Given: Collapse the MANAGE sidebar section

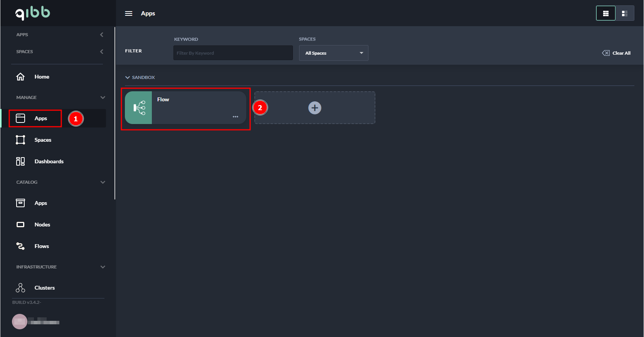Looking at the screenshot, I should pyautogui.click(x=103, y=97).
